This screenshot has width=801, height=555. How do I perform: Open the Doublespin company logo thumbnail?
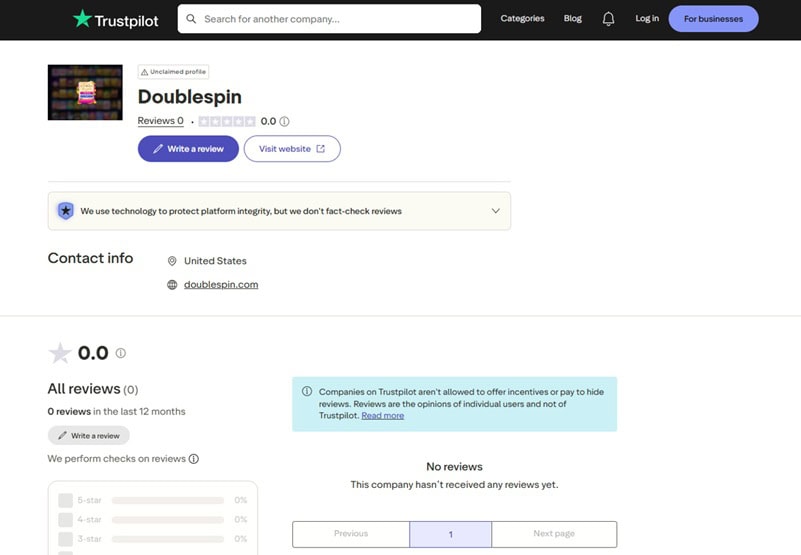(85, 92)
